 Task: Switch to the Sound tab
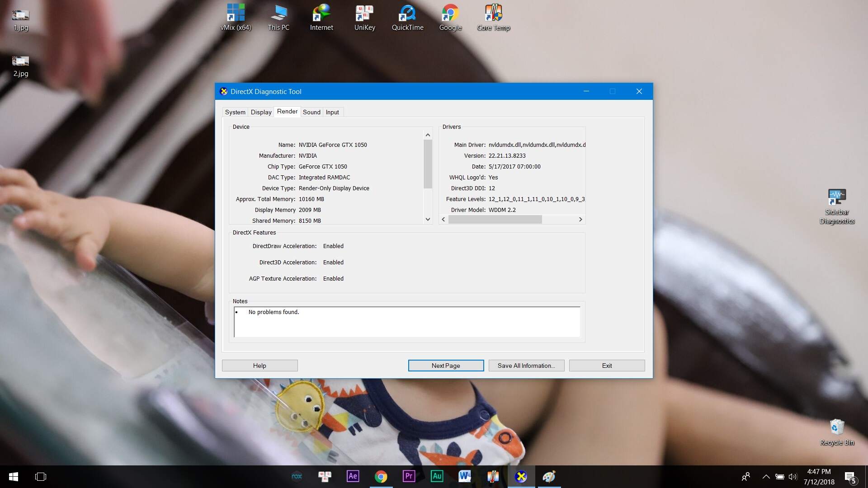tap(311, 112)
